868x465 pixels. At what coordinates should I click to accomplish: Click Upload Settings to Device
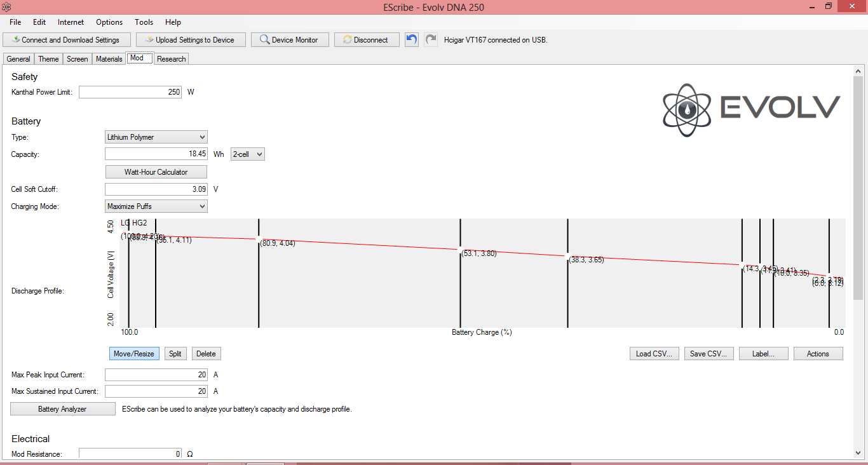pyautogui.click(x=191, y=40)
